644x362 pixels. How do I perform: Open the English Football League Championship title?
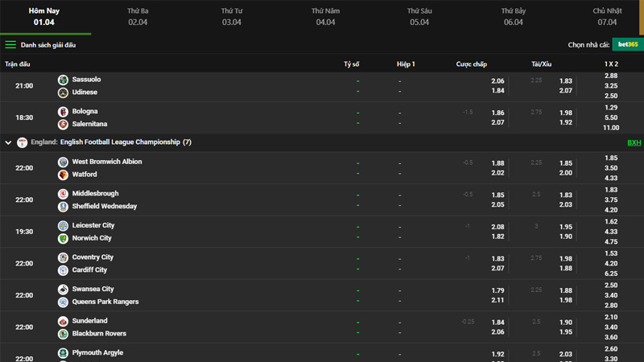click(x=120, y=142)
